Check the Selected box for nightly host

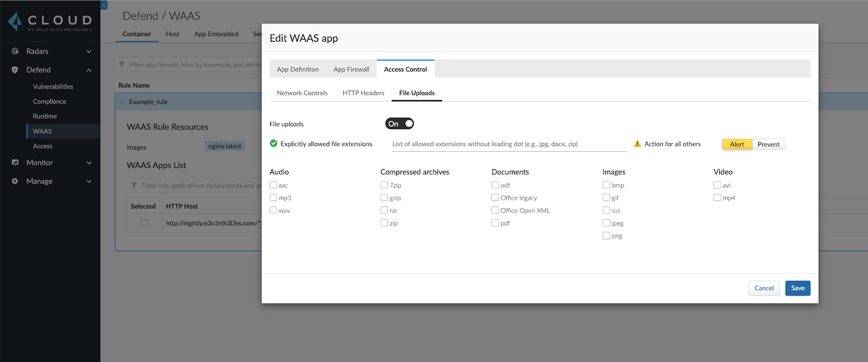click(x=144, y=223)
